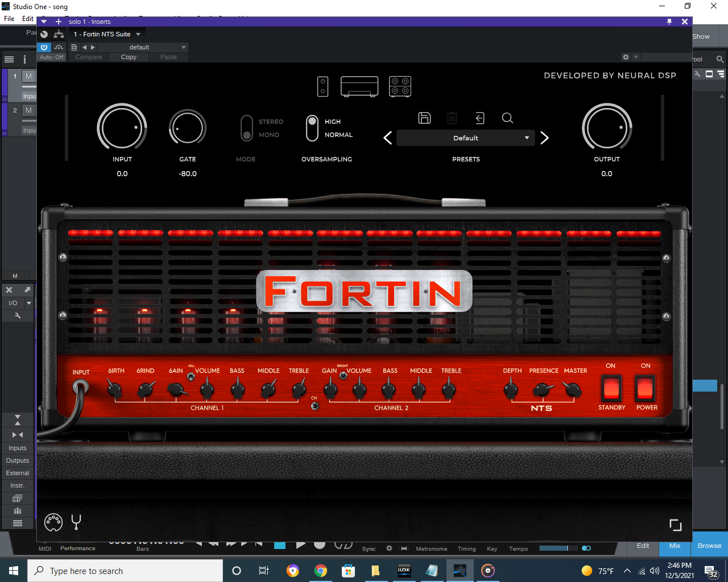Click the Compare button
Image resolution: width=728 pixels, height=582 pixels.
pos(89,57)
